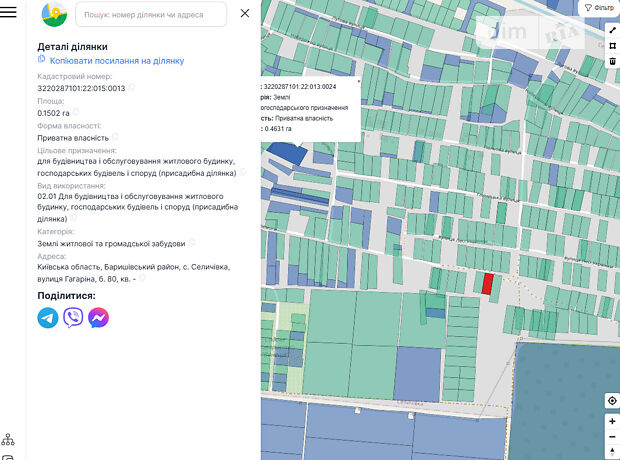This screenshot has height=460, width=620.
Task: Share the parcel via Viber
Action: [x=73, y=318]
